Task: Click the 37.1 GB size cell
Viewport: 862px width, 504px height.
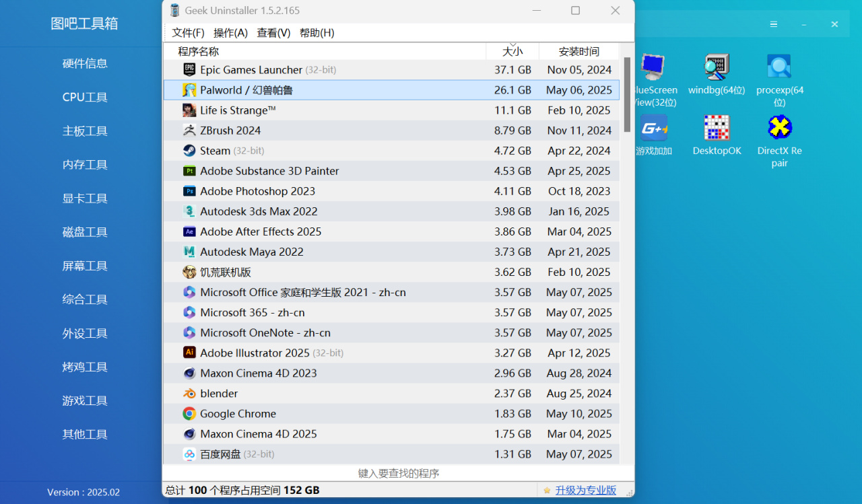Action: [512, 70]
